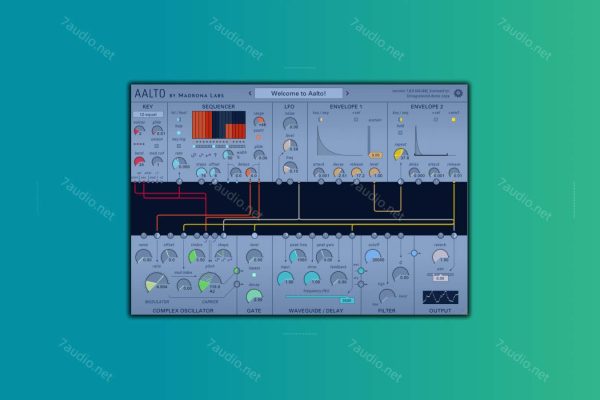Click the GATE decay knob

[x=254, y=296]
